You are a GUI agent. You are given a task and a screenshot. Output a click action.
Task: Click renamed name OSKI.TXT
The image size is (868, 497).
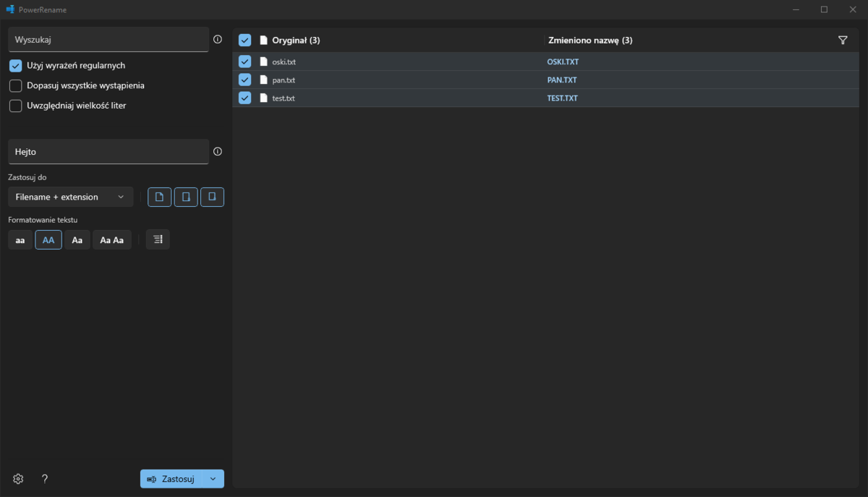coord(563,61)
